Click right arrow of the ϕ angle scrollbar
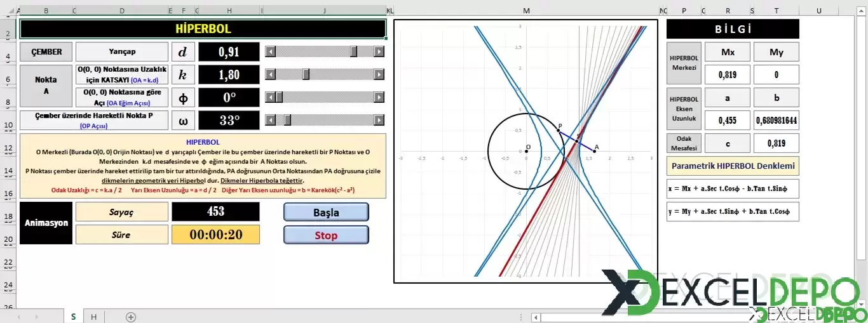This screenshot has width=868, height=323. (x=379, y=97)
